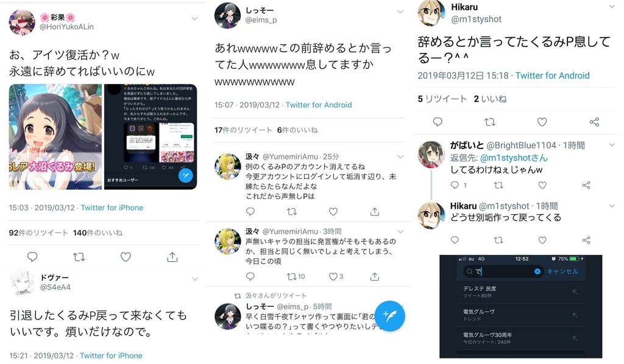
Task: Retweet がばいと's reply
Action: [x=498, y=185]
